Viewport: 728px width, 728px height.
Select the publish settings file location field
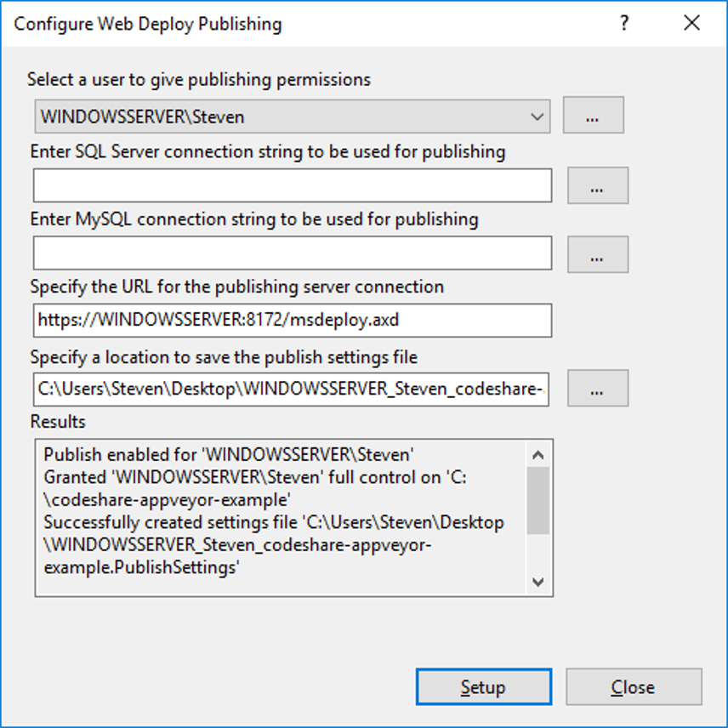[x=291, y=389]
